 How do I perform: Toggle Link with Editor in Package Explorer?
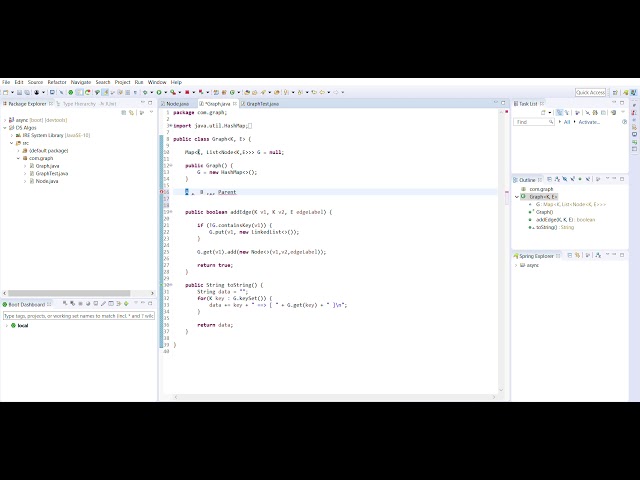pyautogui.click(x=131, y=112)
